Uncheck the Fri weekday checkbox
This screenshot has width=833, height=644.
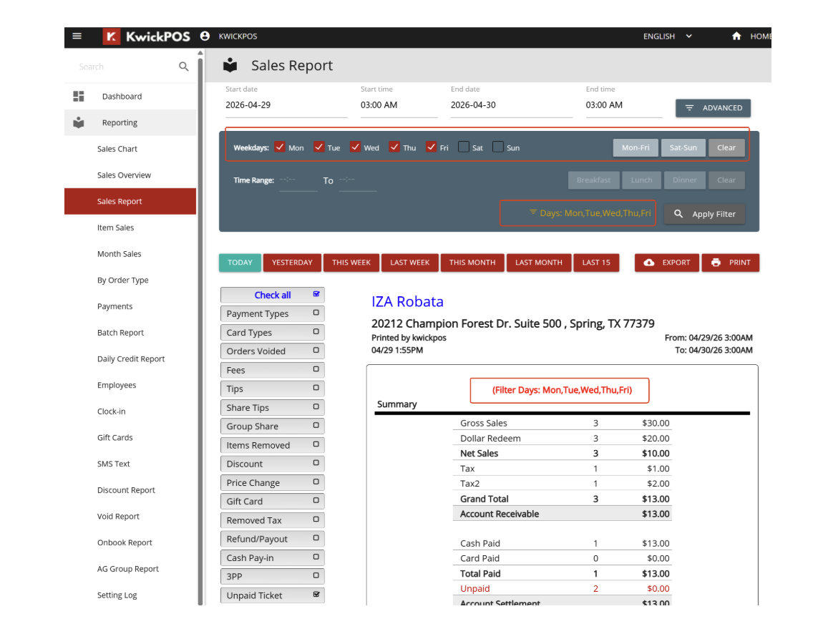(x=432, y=147)
